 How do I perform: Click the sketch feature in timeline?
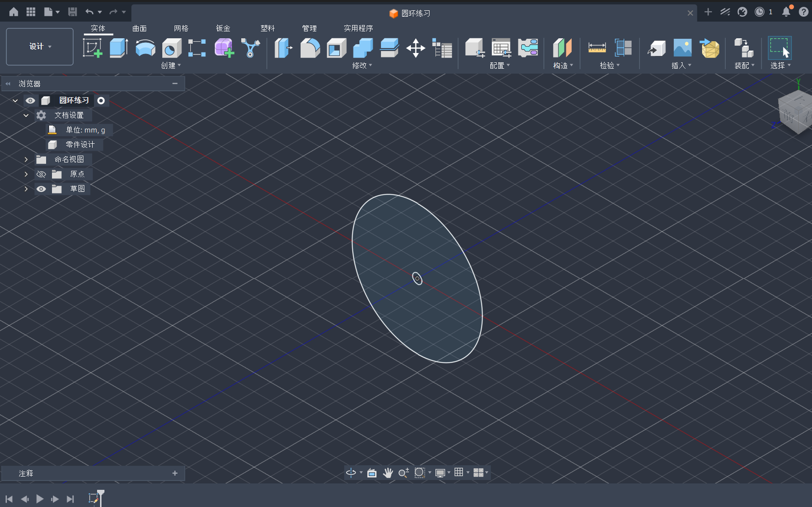(93, 499)
